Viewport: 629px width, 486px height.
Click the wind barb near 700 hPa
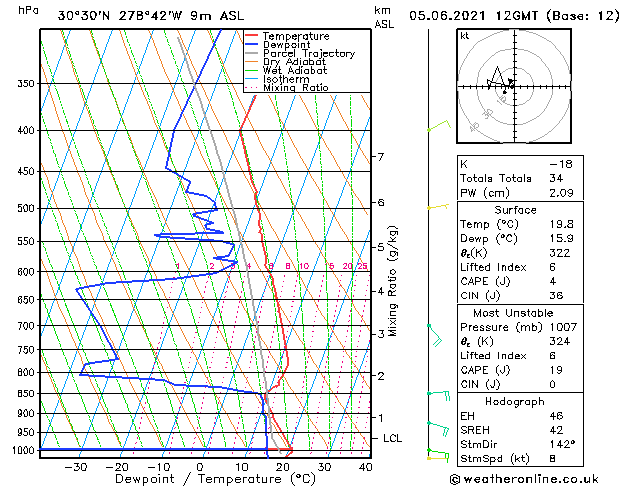click(x=434, y=335)
